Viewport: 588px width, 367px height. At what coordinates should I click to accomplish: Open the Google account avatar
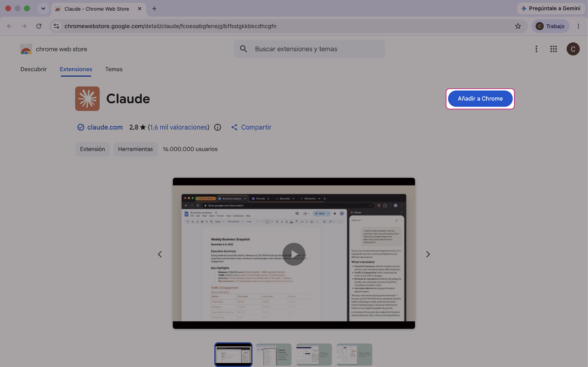click(573, 49)
